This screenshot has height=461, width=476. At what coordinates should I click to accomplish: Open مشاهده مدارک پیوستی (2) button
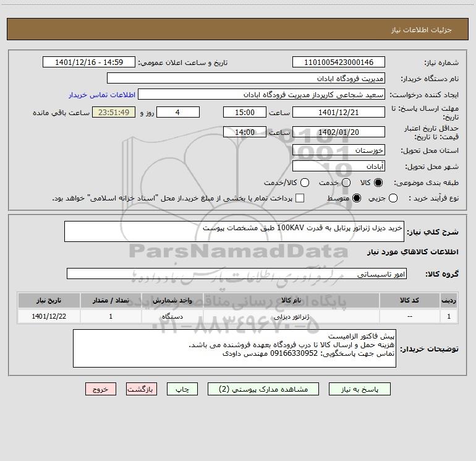tap(263, 389)
